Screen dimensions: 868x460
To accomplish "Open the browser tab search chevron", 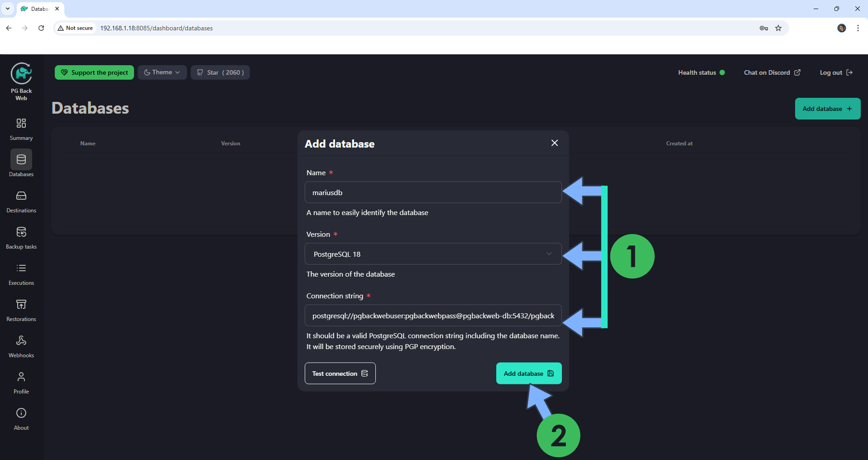I will point(8,9).
